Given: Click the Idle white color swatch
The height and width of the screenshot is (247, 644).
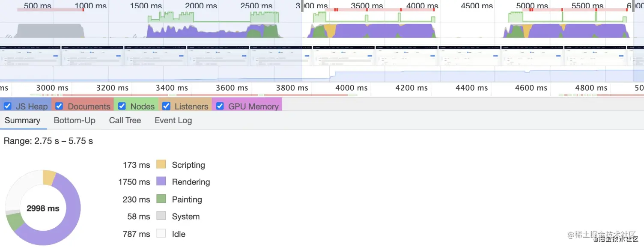Looking at the screenshot, I should 161,234.
